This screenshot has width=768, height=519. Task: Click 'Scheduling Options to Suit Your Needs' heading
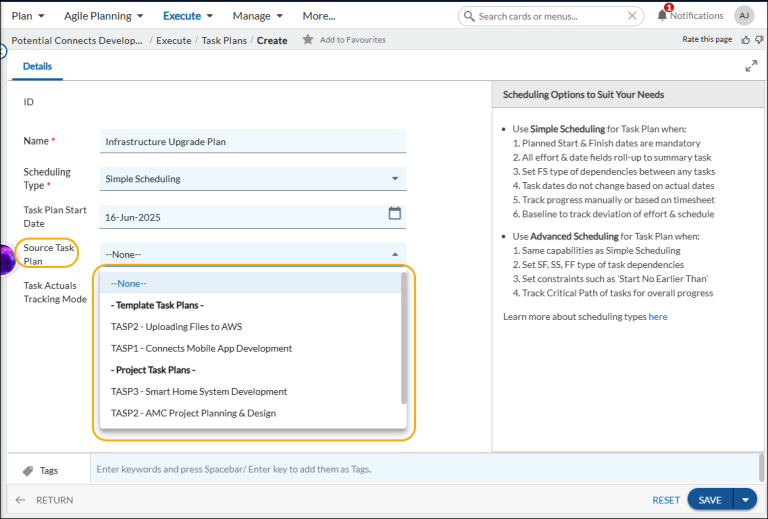(583, 94)
